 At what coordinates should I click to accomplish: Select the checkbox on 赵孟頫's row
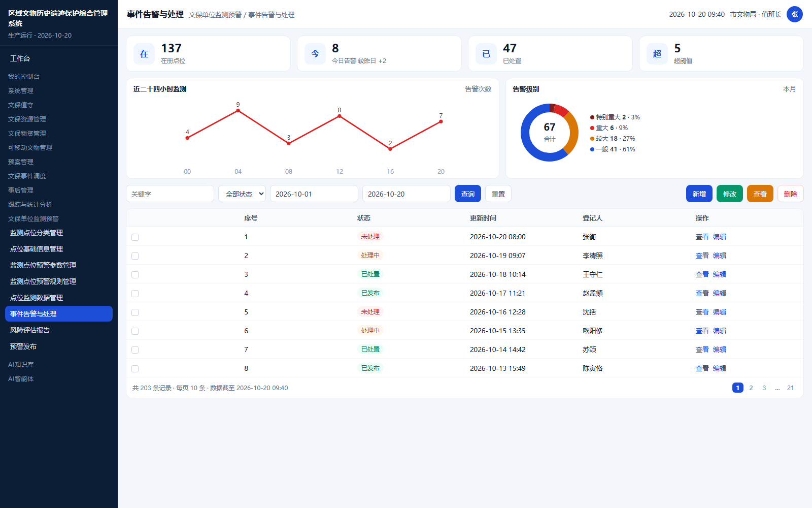coord(135,294)
